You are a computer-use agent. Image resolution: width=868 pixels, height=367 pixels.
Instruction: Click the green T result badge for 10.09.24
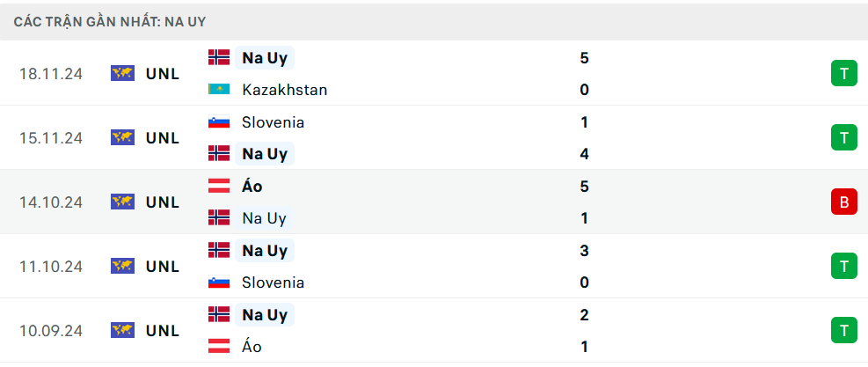[843, 330]
